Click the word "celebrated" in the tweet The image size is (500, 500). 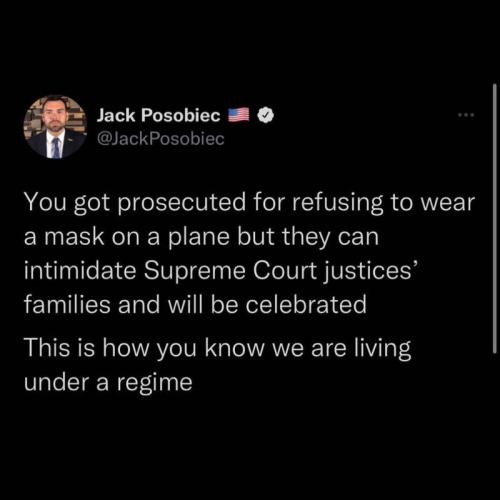(x=306, y=305)
